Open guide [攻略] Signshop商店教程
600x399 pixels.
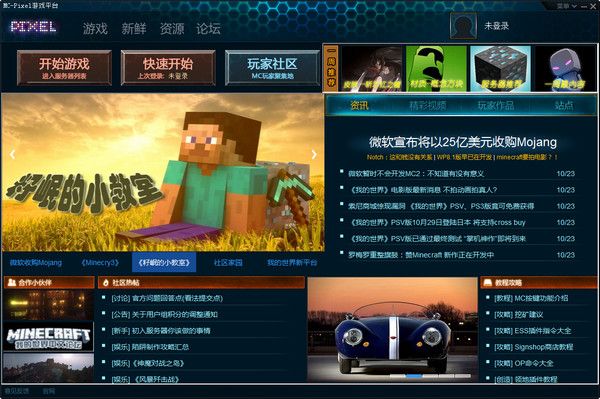[533, 347]
